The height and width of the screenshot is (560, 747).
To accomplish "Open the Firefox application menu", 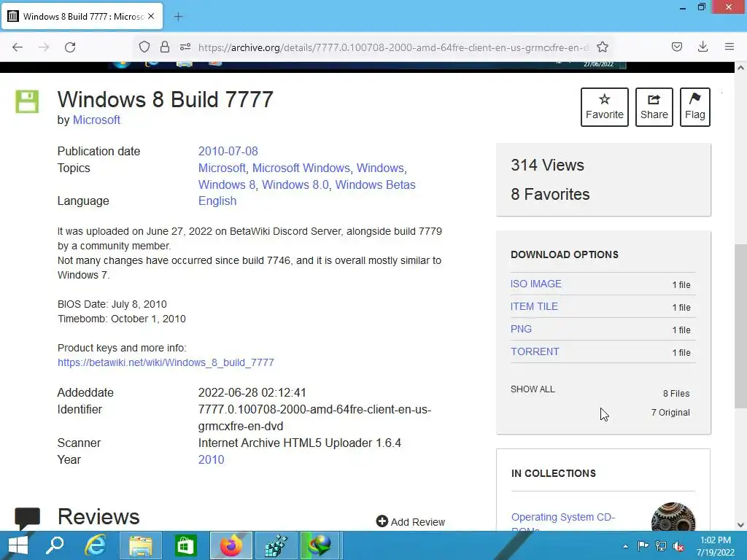I will pyautogui.click(x=729, y=47).
